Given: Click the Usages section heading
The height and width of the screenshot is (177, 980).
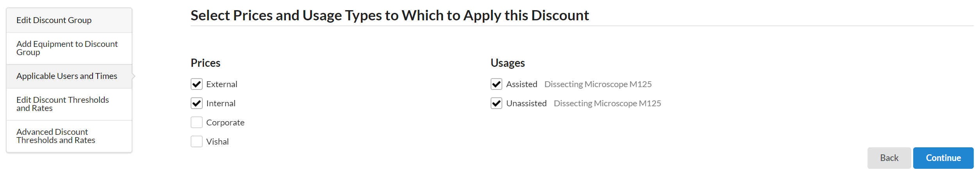Looking at the screenshot, I should coord(507,63).
